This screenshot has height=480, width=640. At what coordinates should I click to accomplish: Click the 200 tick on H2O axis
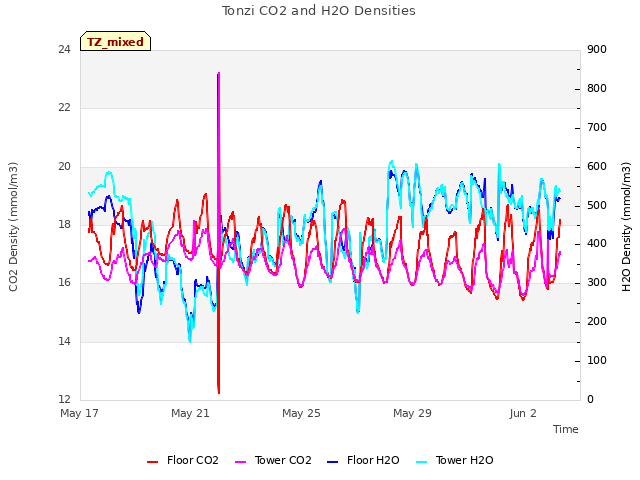tap(597, 322)
